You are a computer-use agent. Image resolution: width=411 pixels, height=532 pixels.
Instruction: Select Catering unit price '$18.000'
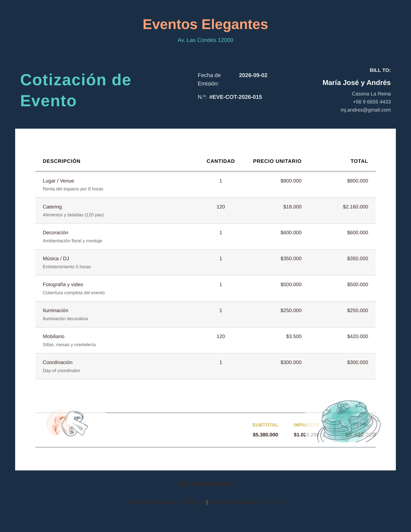pyautogui.click(x=292, y=207)
